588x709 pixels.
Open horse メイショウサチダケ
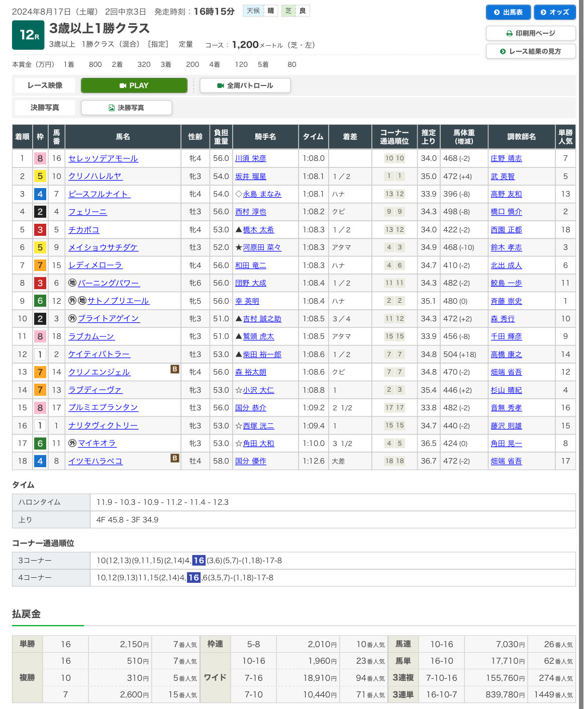coord(103,247)
